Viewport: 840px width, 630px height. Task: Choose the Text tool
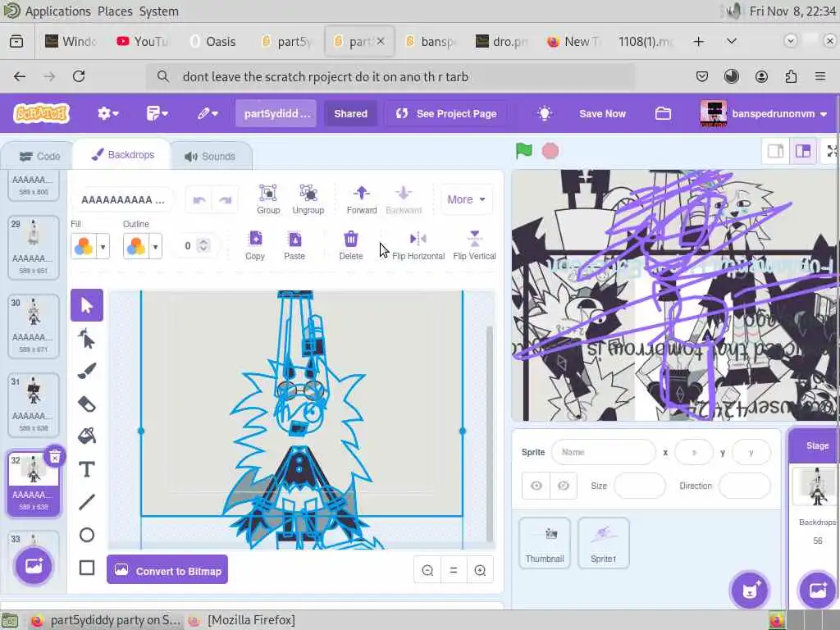(x=87, y=469)
